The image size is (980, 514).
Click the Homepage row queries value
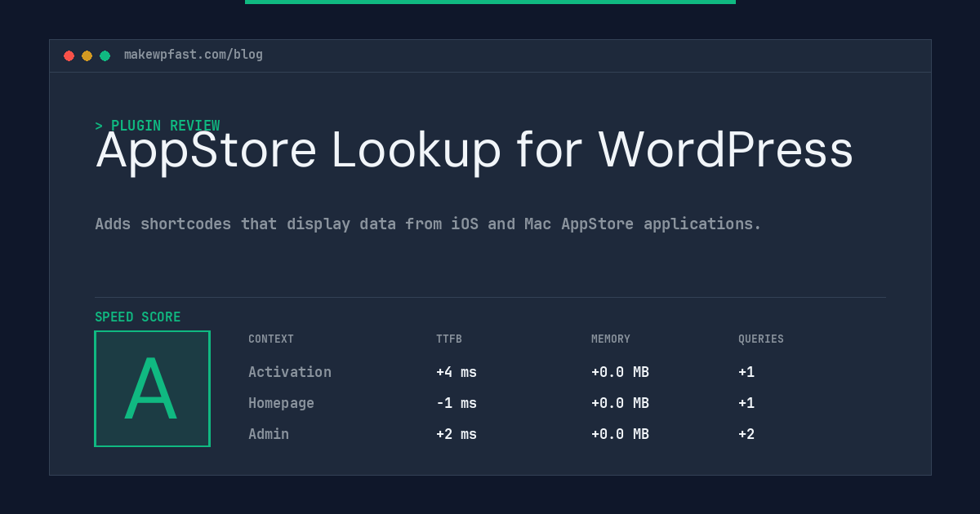tap(746, 403)
